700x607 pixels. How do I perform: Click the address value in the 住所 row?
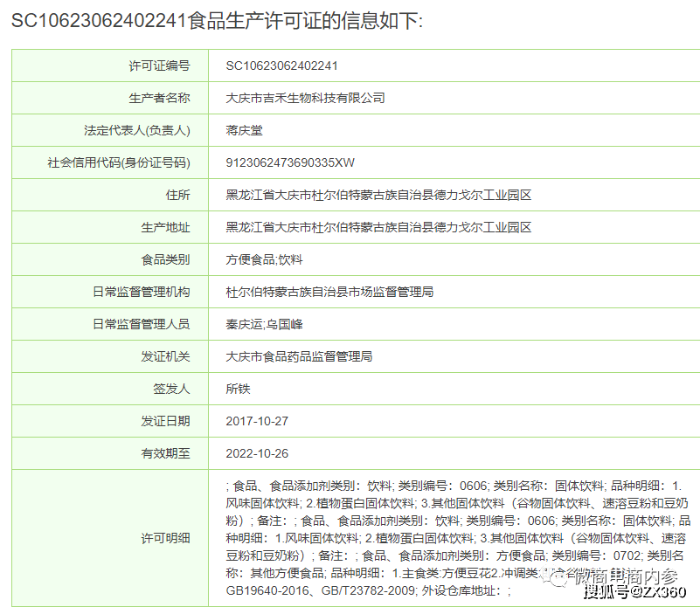[x=378, y=195]
